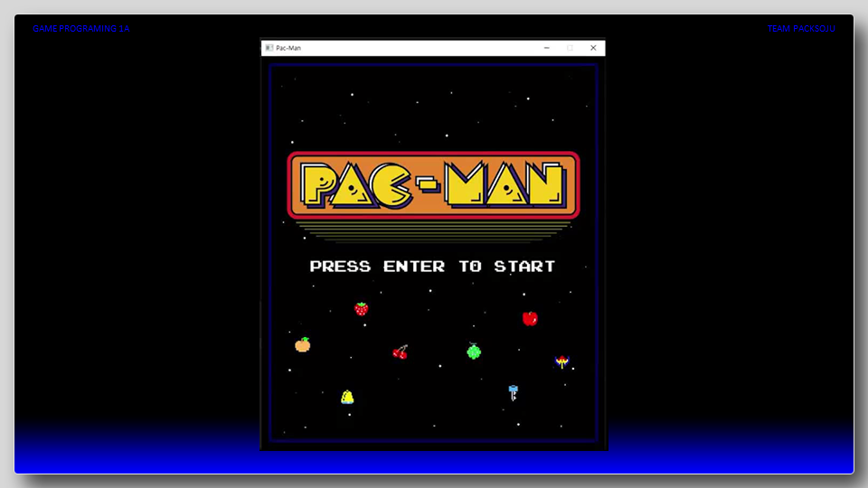Click the Galaxian ship sprite
868x488 pixels.
pos(561,361)
